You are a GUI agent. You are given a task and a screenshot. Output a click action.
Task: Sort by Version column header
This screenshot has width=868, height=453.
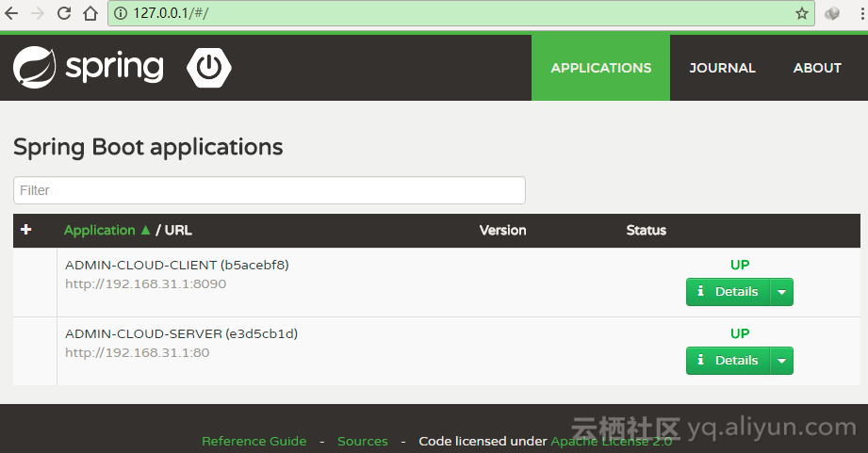(x=502, y=230)
